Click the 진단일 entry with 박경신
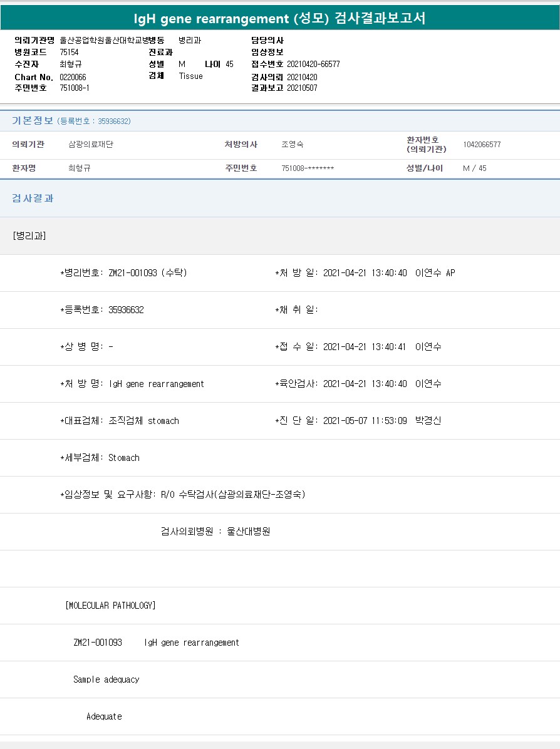560x749 pixels. coord(358,421)
